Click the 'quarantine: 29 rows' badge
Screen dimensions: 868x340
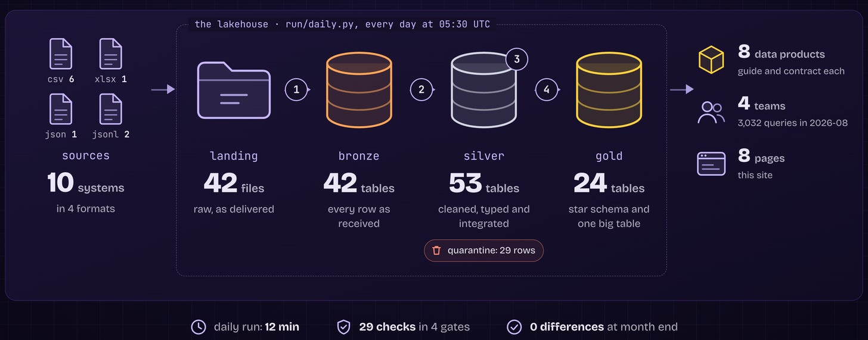pos(483,251)
